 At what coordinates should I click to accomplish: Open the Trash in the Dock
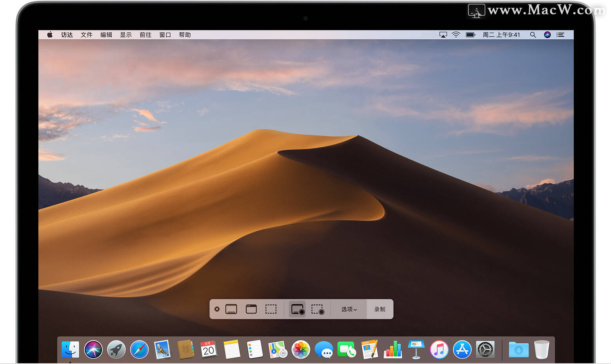coord(542,350)
